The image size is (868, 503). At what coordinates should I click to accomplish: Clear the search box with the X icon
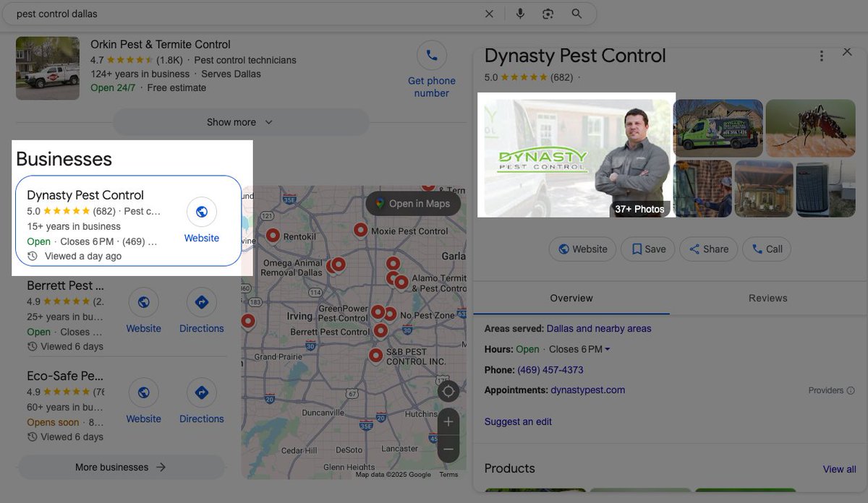coord(490,14)
